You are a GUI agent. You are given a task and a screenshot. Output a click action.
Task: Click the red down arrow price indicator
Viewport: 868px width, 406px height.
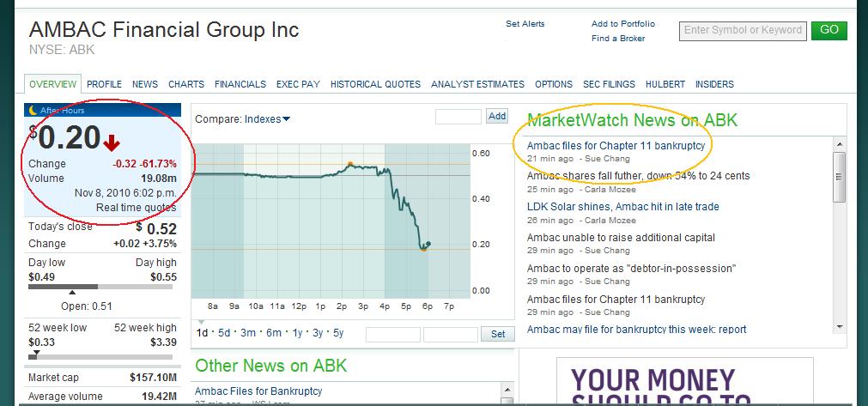coord(112,142)
